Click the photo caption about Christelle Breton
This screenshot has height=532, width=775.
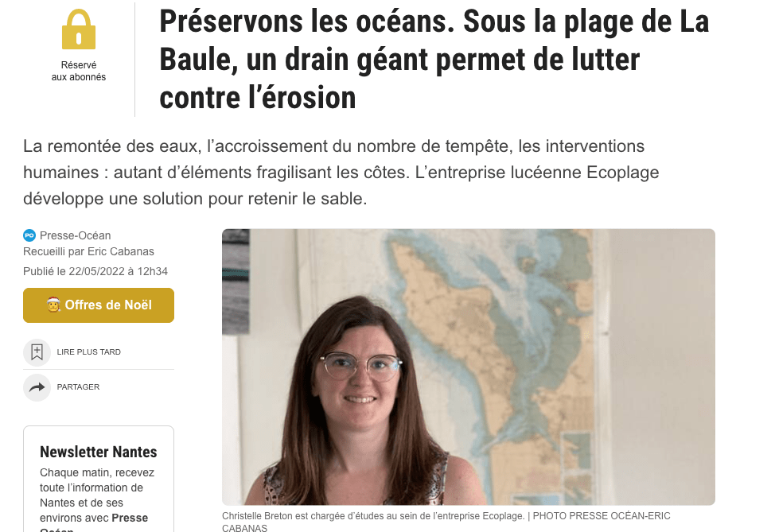pyautogui.click(x=446, y=522)
